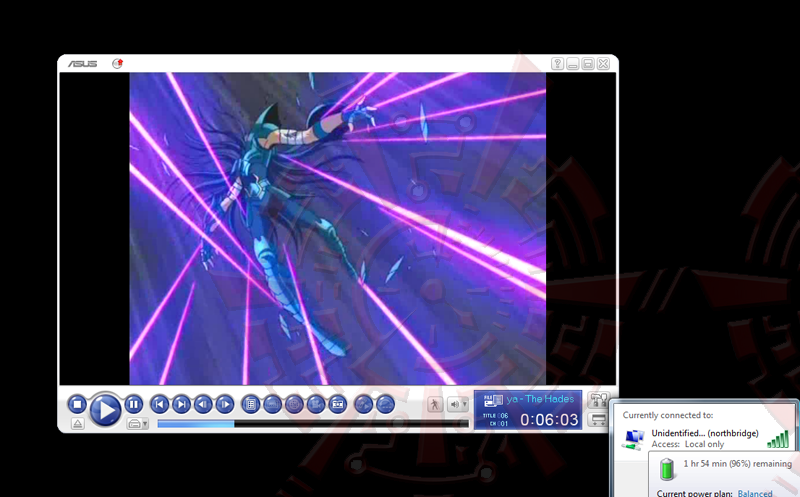Image resolution: width=800 pixels, height=497 pixels.
Task: Click the last dimmed round button in the control row
Action: [385, 405]
